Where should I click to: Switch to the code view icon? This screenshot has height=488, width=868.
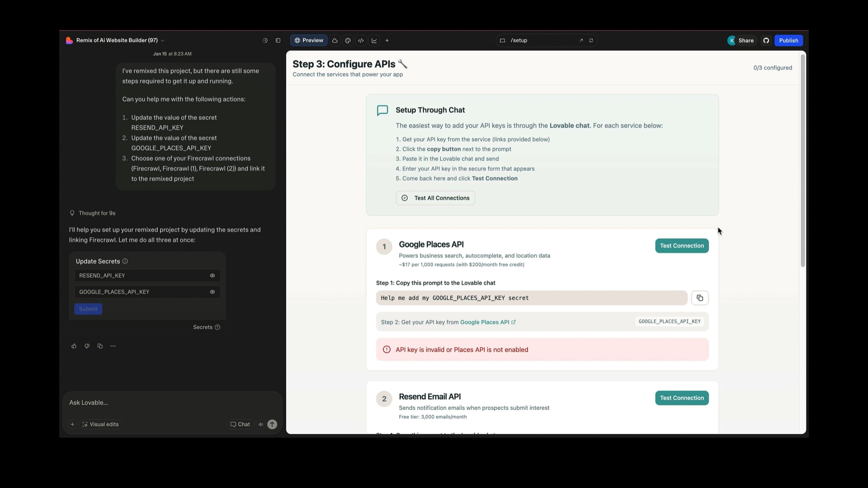pos(361,41)
